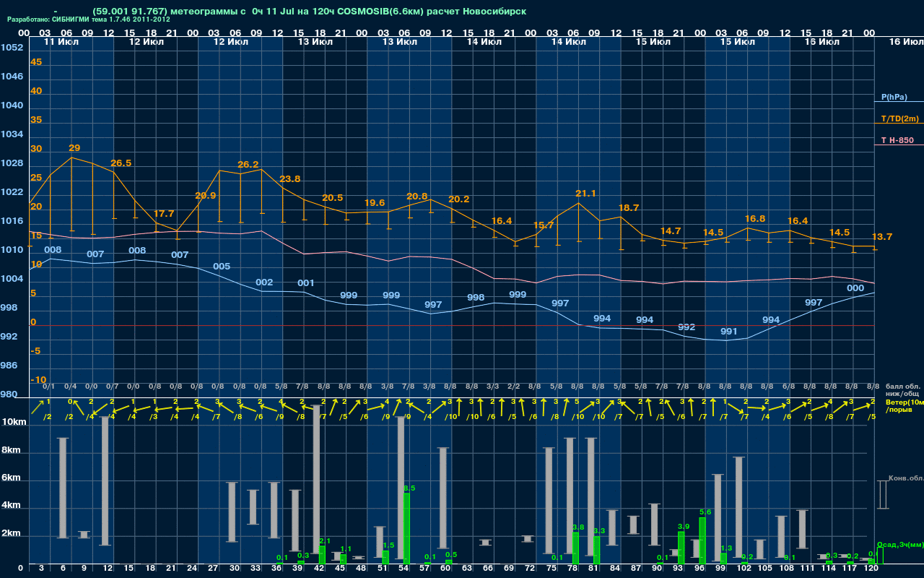Click the 3.9 precipitation amount label

[684, 527]
